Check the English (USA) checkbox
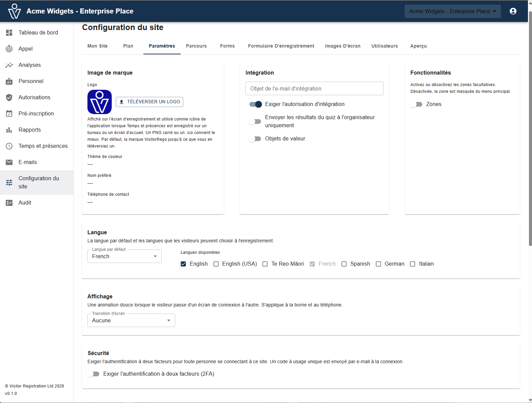 coord(216,264)
